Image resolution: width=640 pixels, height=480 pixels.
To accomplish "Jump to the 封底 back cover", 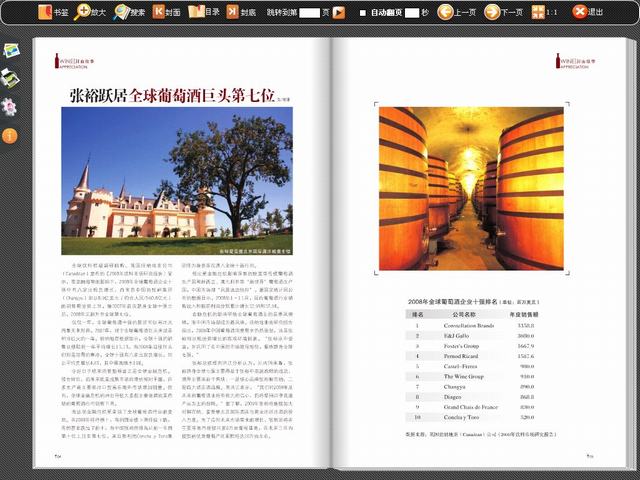I will (x=241, y=12).
